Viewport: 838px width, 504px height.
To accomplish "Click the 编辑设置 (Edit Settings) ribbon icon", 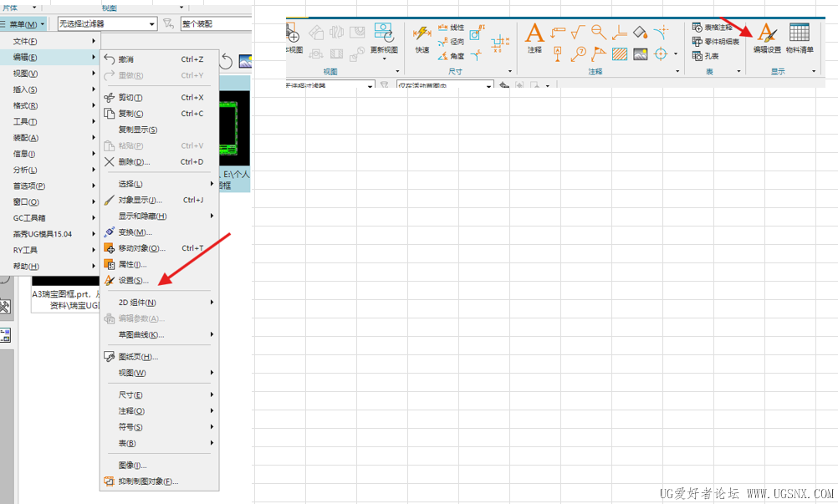I will (767, 38).
